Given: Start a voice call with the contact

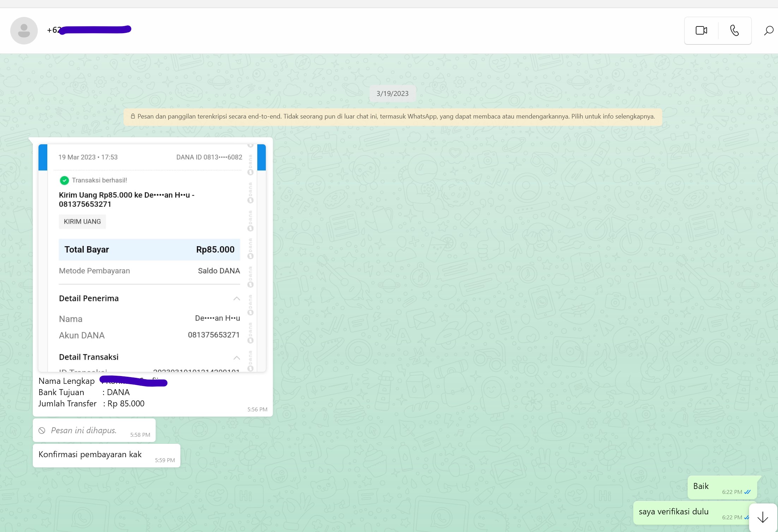Looking at the screenshot, I should click(x=734, y=31).
